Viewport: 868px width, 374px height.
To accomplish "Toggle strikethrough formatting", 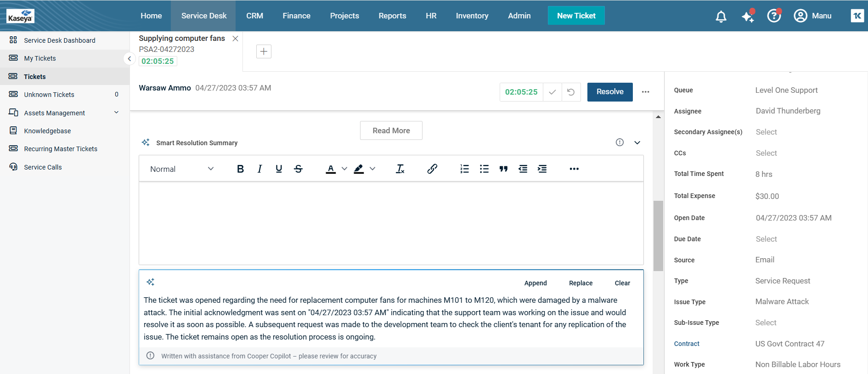I will click(298, 169).
